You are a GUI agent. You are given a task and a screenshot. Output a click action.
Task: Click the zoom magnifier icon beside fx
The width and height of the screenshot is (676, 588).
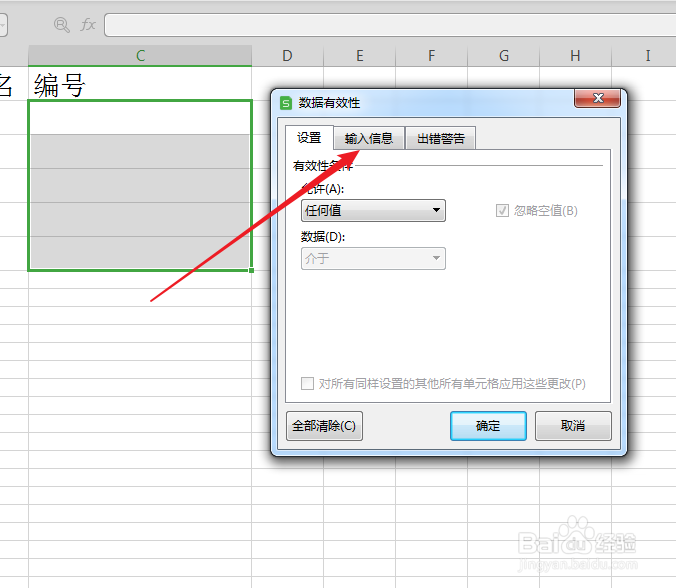click(x=62, y=25)
